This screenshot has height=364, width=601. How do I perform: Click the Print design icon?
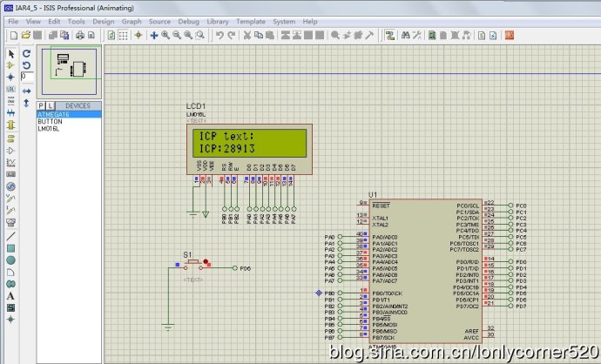(x=80, y=36)
